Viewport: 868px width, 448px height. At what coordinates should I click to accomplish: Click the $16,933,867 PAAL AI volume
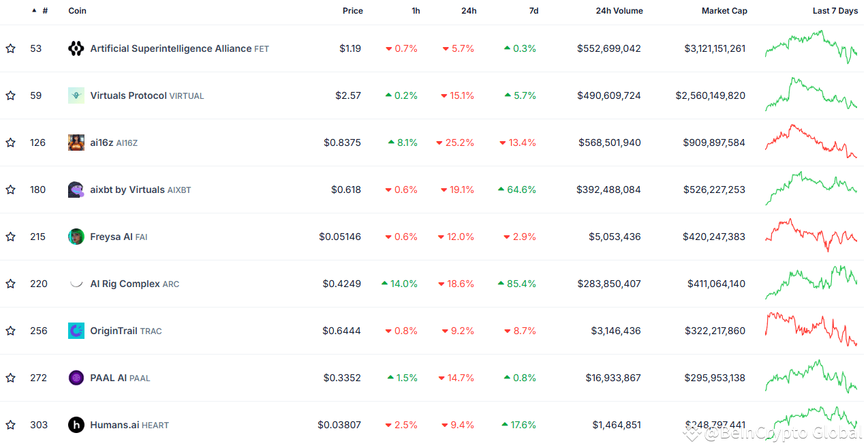pos(613,378)
